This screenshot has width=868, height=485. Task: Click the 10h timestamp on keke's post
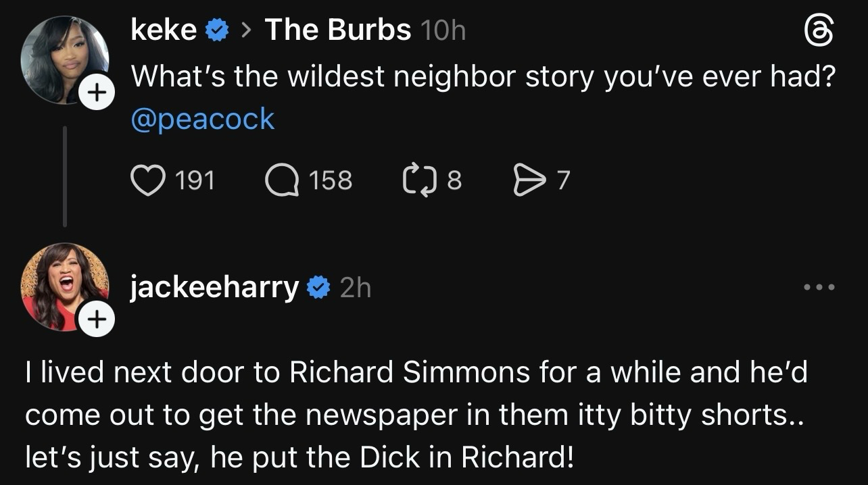click(443, 30)
